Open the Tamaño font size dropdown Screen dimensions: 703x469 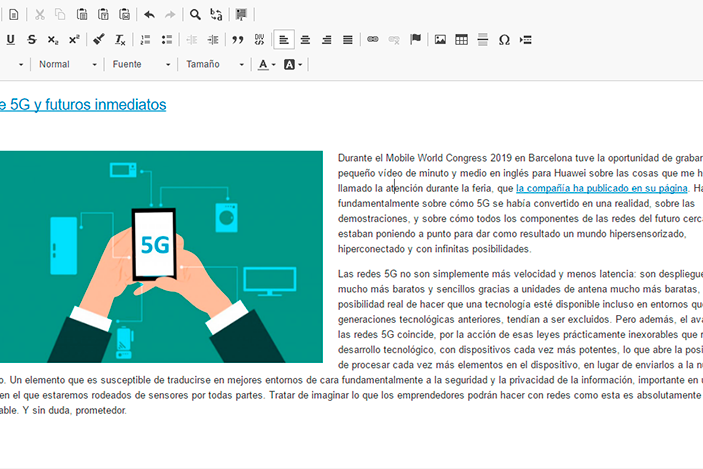point(214,65)
